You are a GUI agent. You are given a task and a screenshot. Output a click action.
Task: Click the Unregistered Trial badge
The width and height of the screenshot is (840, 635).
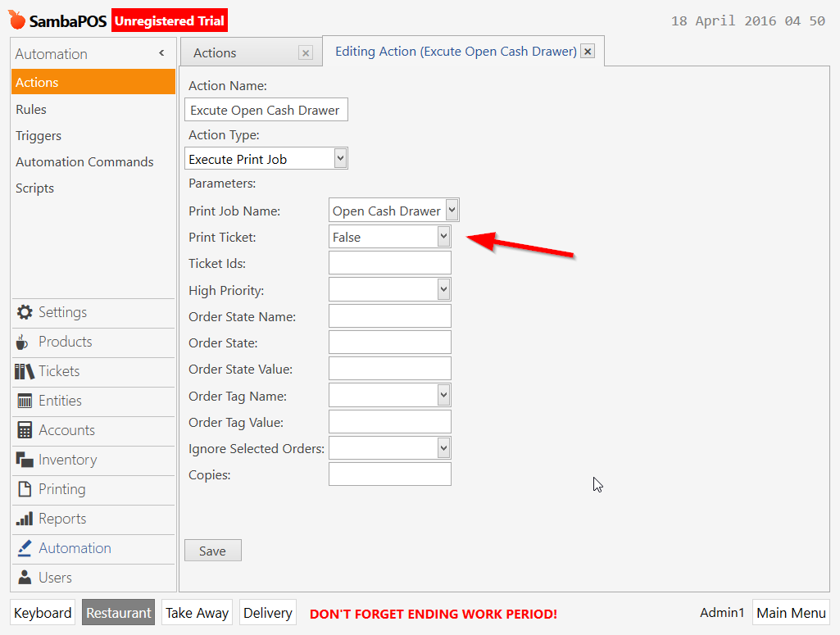tap(170, 20)
